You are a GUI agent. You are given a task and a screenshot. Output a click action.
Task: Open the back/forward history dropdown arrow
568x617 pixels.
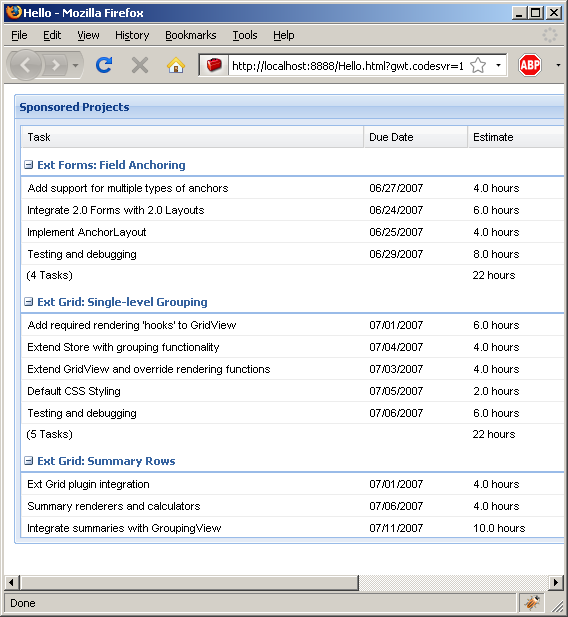(76, 65)
